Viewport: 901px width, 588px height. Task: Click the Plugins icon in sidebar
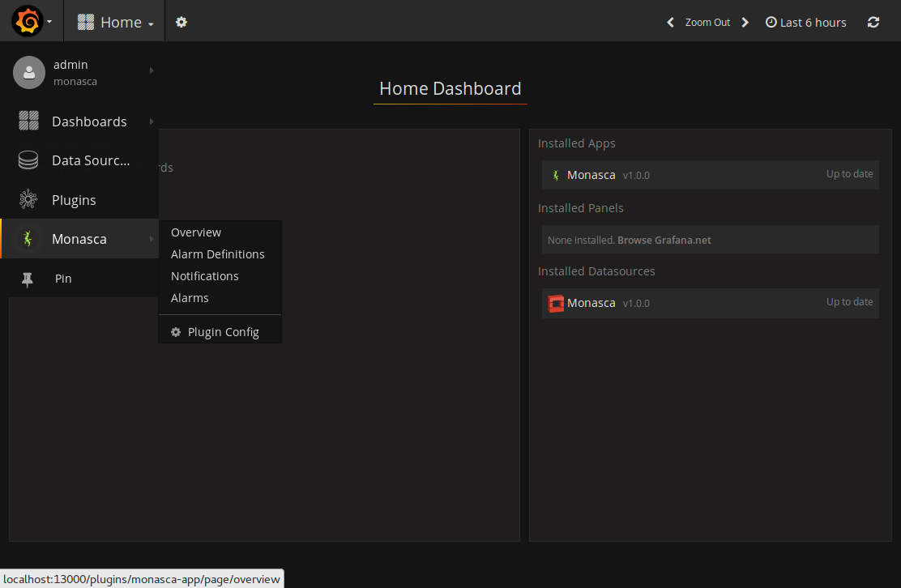[x=28, y=199]
